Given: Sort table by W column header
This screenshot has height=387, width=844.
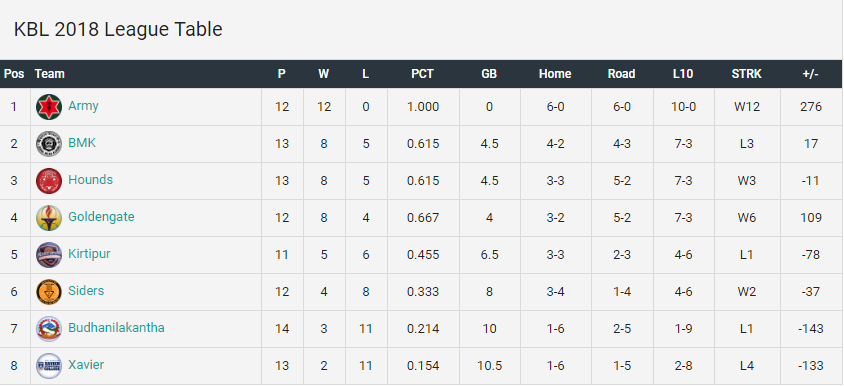Looking at the screenshot, I should [323, 74].
